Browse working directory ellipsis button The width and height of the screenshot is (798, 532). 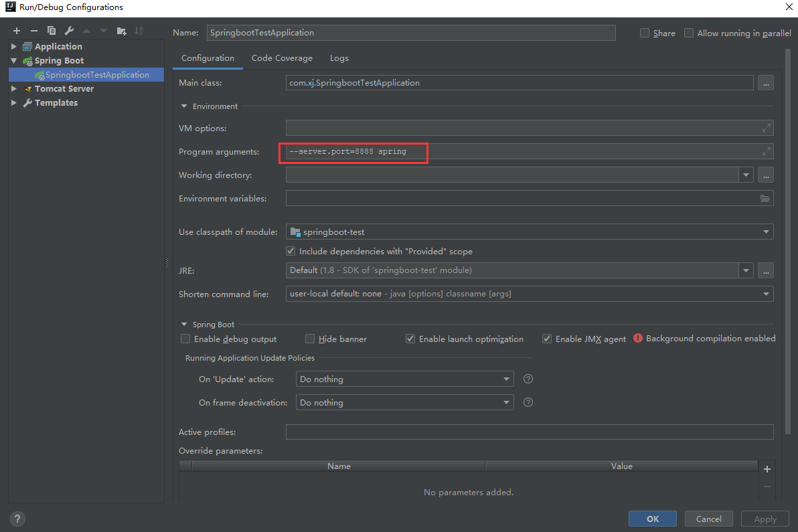[x=766, y=175]
